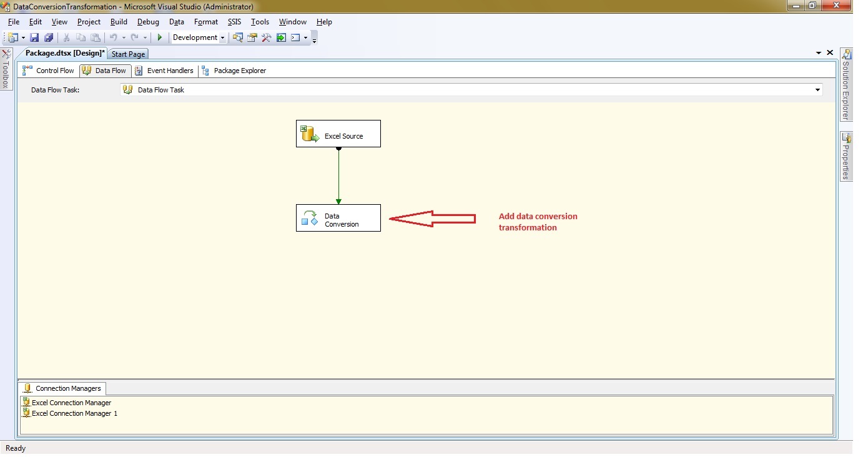The image size is (868, 457).
Task: Open the SSIS menu
Action: pos(234,22)
